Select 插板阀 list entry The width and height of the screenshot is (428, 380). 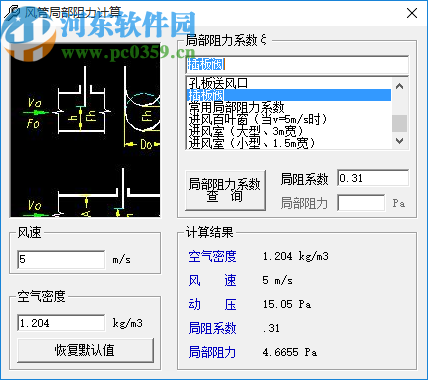click(289, 95)
